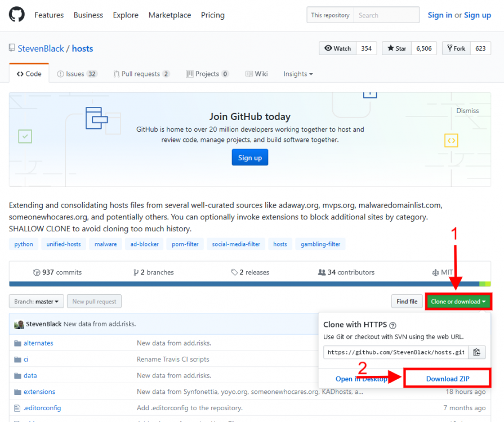Click StevenBlack's avatar in the latest commit
Image resolution: width=504 pixels, height=422 pixels.
tap(19, 324)
